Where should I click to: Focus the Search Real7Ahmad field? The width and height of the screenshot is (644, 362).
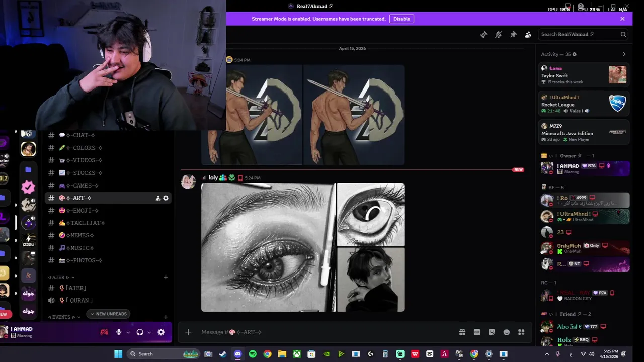(583, 34)
